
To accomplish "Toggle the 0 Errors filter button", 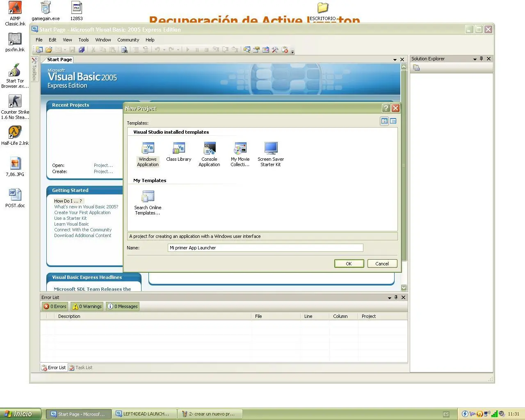I will coord(55,306).
